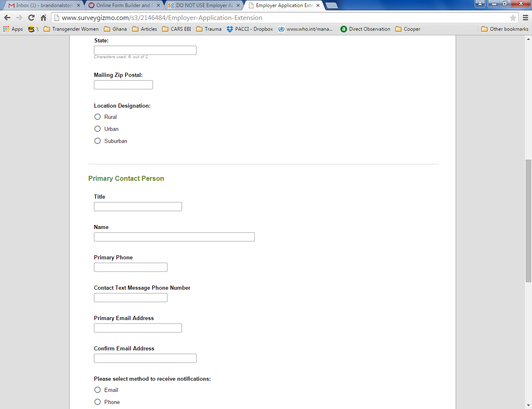This screenshot has width=532, height=409.
Task: Click the Contact Text Message Phone Number field
Action: coord(131,298)
